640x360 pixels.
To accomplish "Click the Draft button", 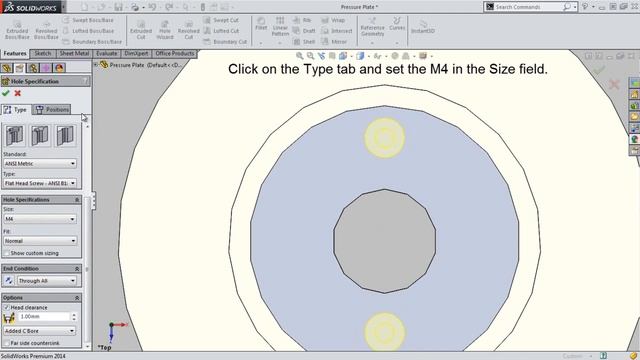I will pos(304,31).
